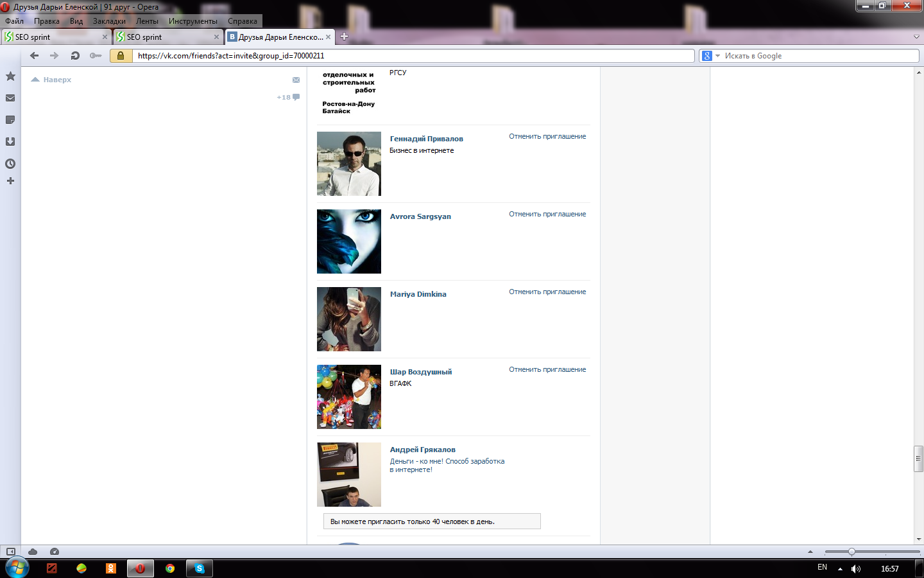Open the history clock panel in sidebar

point(10,164)
